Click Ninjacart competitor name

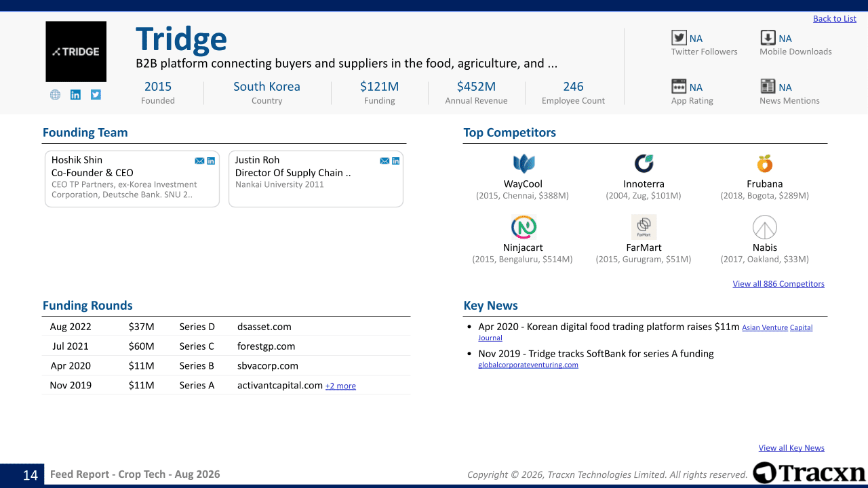coord(523,248)
